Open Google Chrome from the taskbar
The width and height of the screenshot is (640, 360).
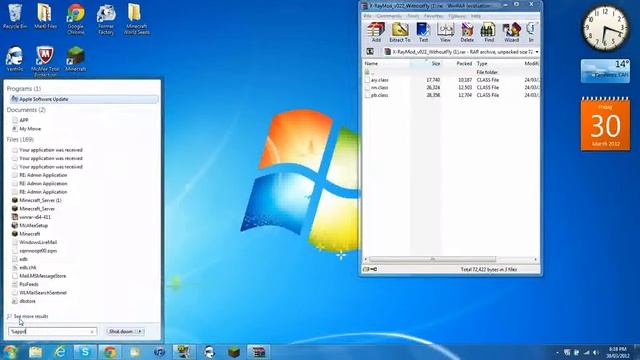(x=109, y=351)
